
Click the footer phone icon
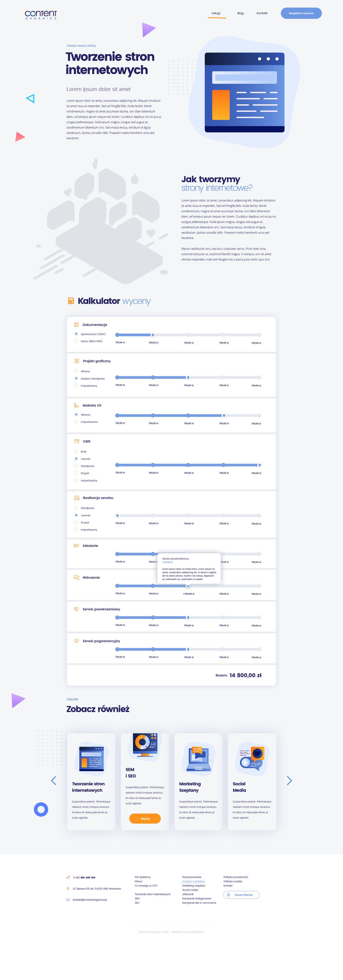click(68, 877)
